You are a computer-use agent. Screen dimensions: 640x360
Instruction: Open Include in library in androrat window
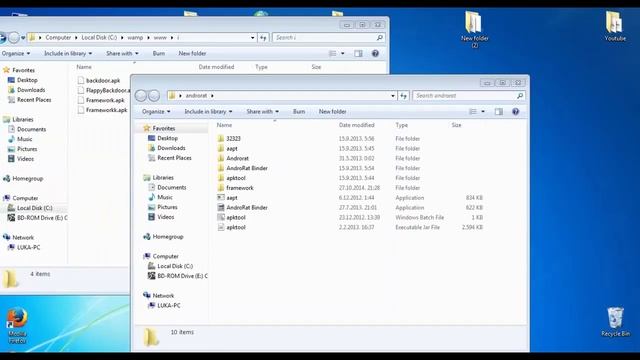click(x=208, y=111)
